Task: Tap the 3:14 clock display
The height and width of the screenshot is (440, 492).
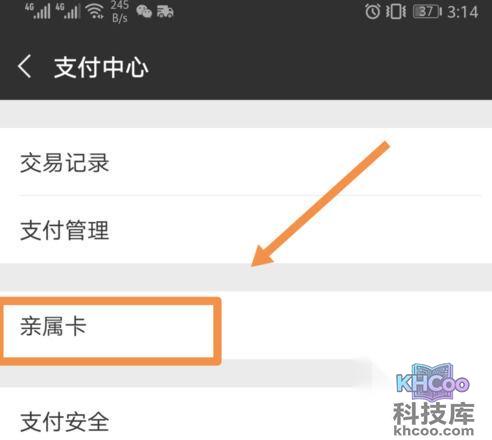Action: click(463, 12)
